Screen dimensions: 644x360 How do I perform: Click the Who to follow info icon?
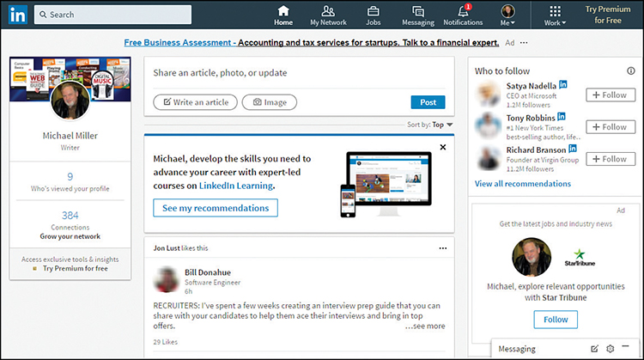coord(631,71)
